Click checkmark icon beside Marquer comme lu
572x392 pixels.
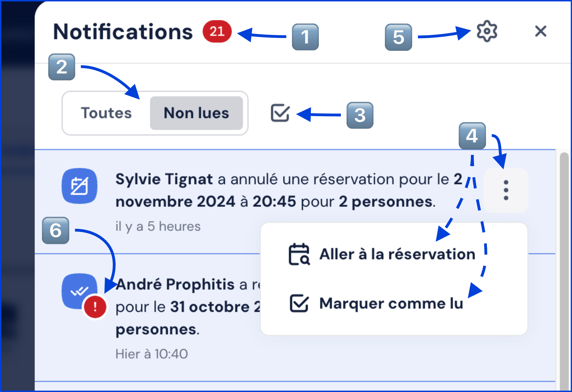(299, 303)
